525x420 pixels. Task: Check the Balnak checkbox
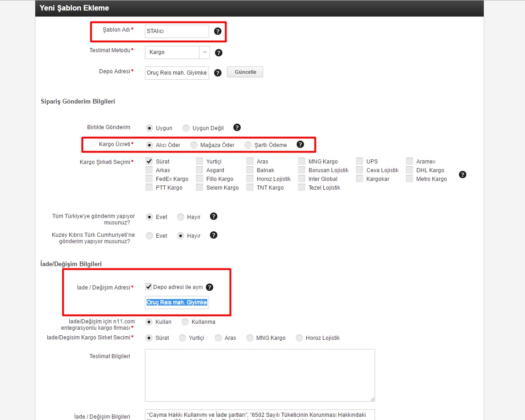[250, 170]
